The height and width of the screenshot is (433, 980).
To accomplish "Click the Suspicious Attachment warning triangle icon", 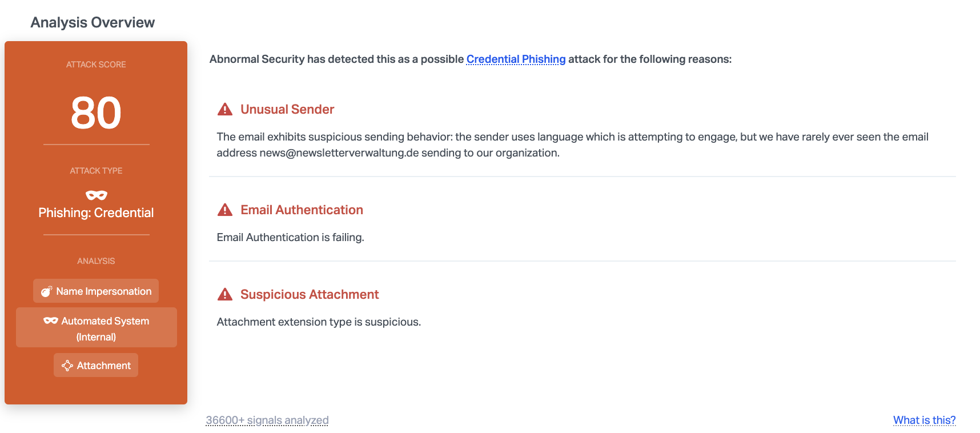I will pyautogui.click(x=225, y=294).
